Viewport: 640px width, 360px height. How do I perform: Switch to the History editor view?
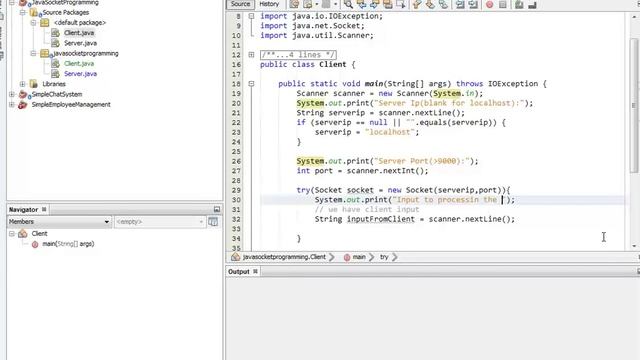tap(269, 4)
